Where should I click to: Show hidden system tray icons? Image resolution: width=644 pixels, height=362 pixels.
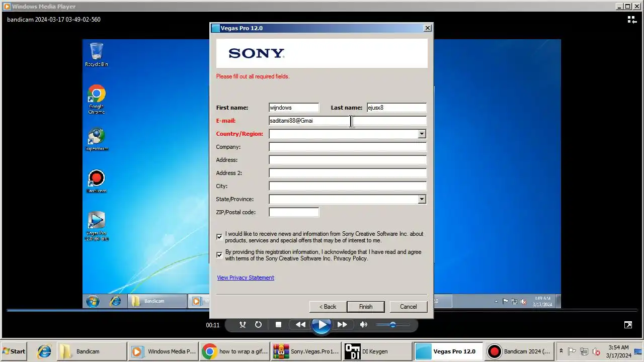pos(561,351)
